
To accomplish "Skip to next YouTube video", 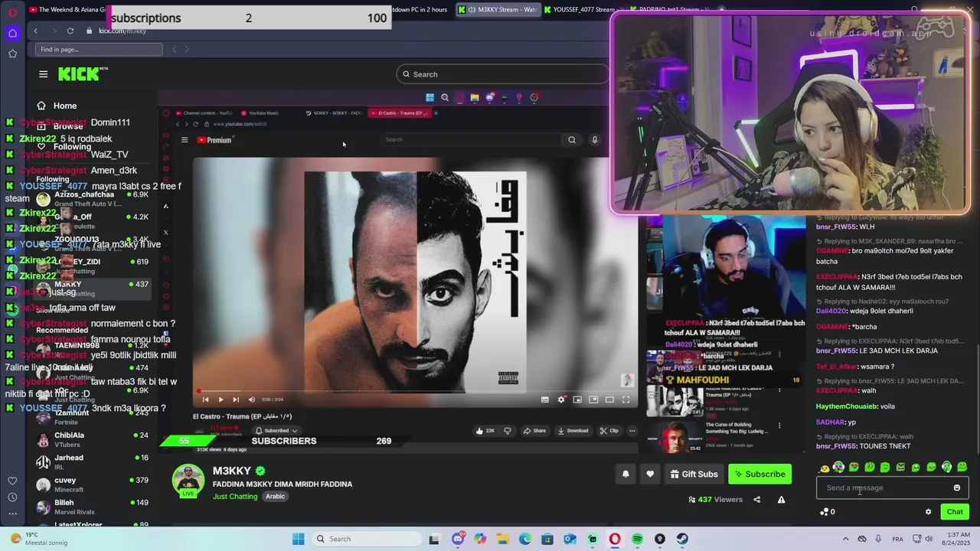I will (x=236, y=399).
